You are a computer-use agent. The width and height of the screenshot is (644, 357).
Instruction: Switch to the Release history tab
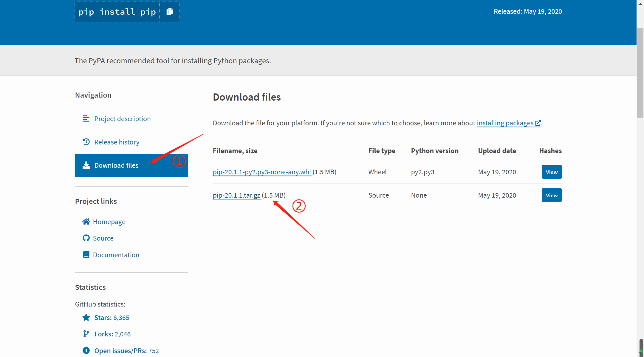[117, 142]
